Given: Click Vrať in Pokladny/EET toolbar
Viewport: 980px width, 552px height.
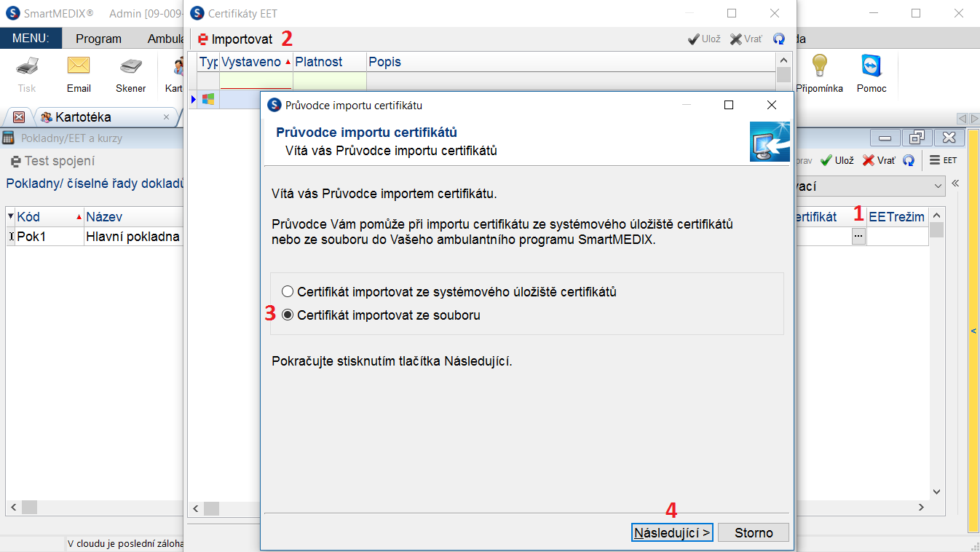Looking at the screenshot, I should (879, 160).
